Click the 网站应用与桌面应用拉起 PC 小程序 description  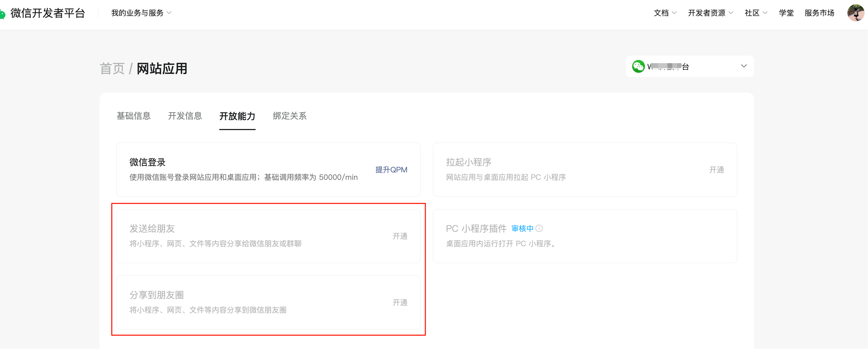(506, 177)
